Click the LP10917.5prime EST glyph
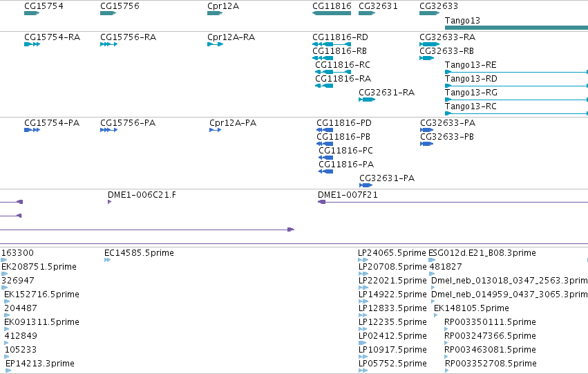 pos(363,357)
